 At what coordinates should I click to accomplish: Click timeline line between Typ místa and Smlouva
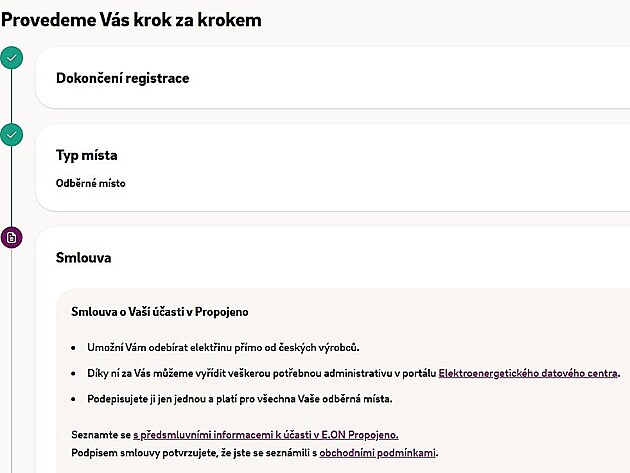click(11, 187)
